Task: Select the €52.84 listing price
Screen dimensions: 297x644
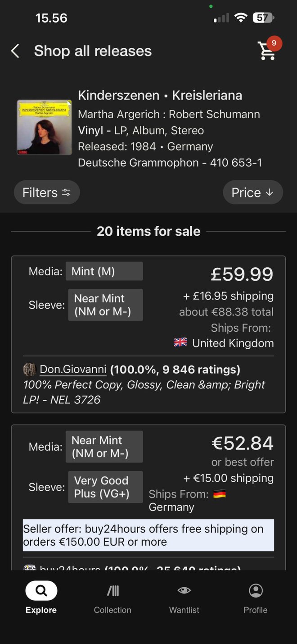Action: [243, 443]
